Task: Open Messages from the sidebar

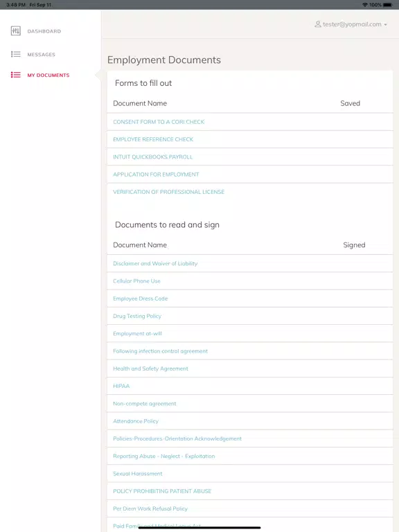Action: (41, 55)
